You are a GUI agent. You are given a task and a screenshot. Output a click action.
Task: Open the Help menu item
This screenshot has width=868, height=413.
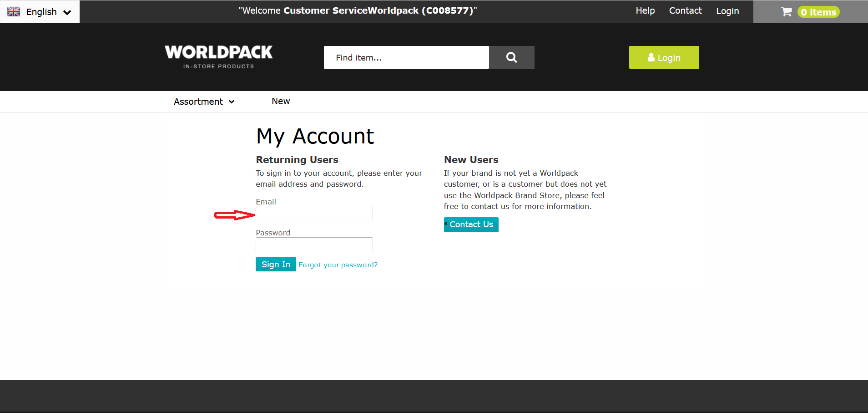click(x=645, y=10)
